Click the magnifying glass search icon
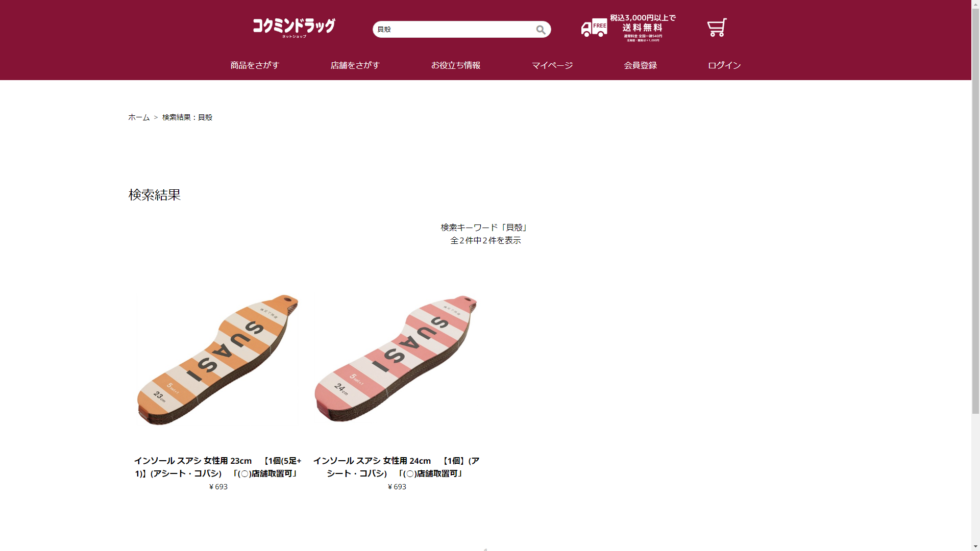This screenshot has width=980, height=551. pyautogui.click(x=541, y=30)
